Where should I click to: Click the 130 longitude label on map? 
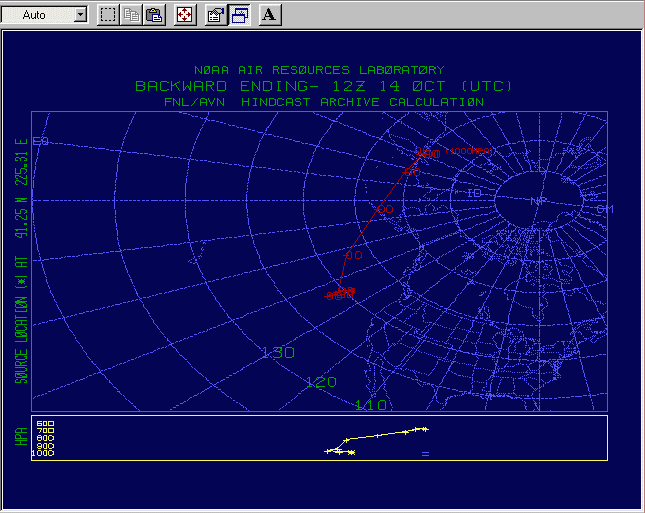point(277,353)
